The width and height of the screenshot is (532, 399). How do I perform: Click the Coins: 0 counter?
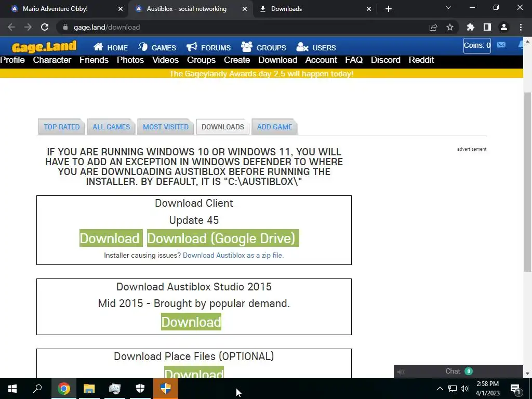477,46
